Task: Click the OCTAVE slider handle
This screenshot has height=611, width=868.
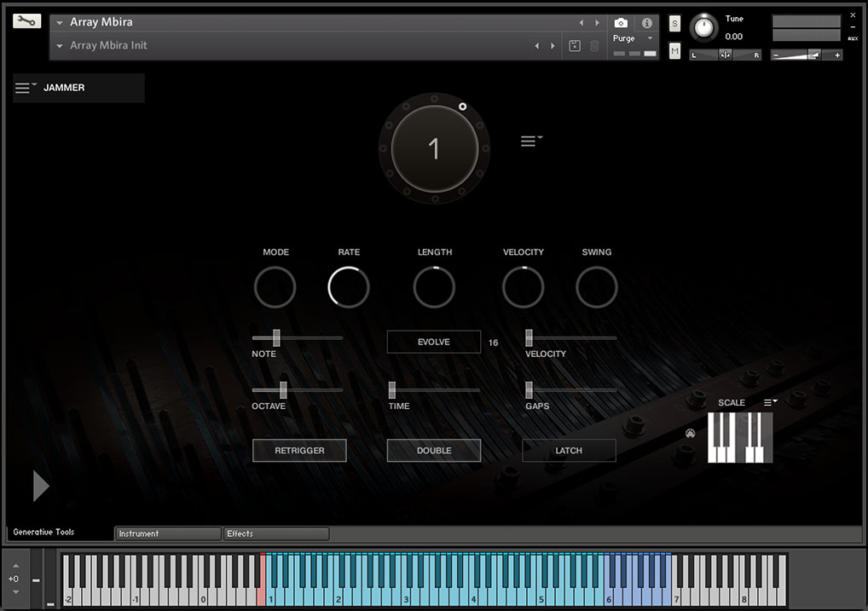Action: tap(283, 390)
